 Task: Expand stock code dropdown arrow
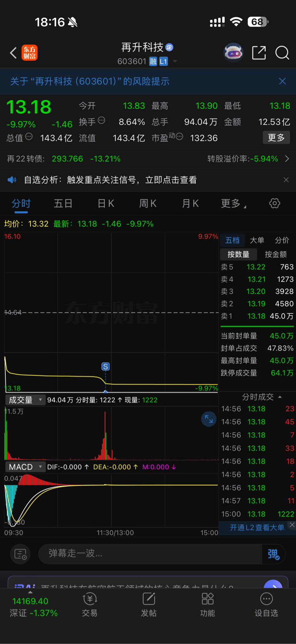(175, 61)
